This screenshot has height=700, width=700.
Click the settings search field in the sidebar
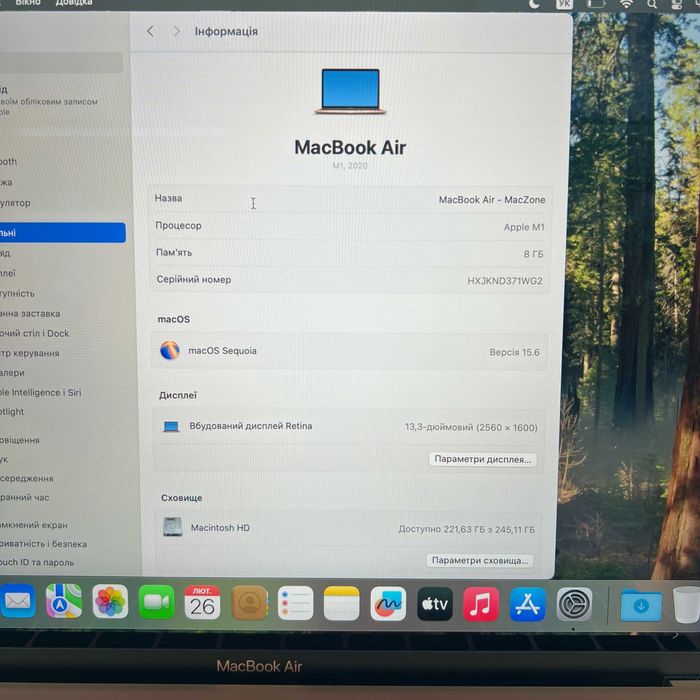[x=61, y=62]
